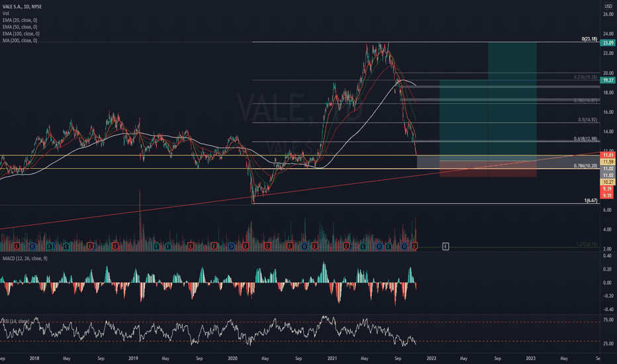This screenshot has width=617, height=364.
Task: Click the 0.40 value on the MACD scale
Action: 608,255
